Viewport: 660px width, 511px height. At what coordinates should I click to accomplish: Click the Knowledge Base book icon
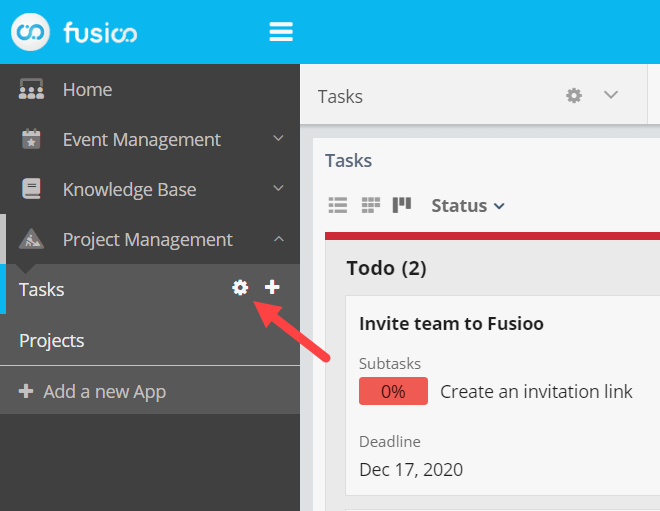pos(32,189)
